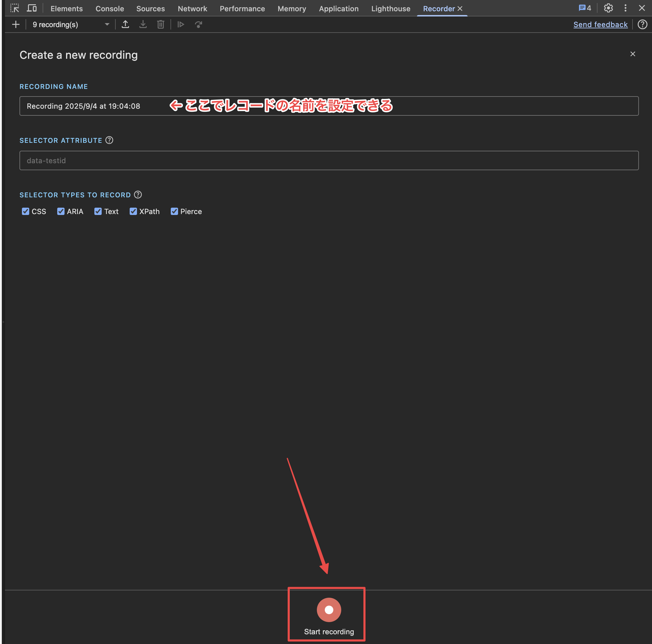Toggle the XPath selector checkbox

pos(133,211)
